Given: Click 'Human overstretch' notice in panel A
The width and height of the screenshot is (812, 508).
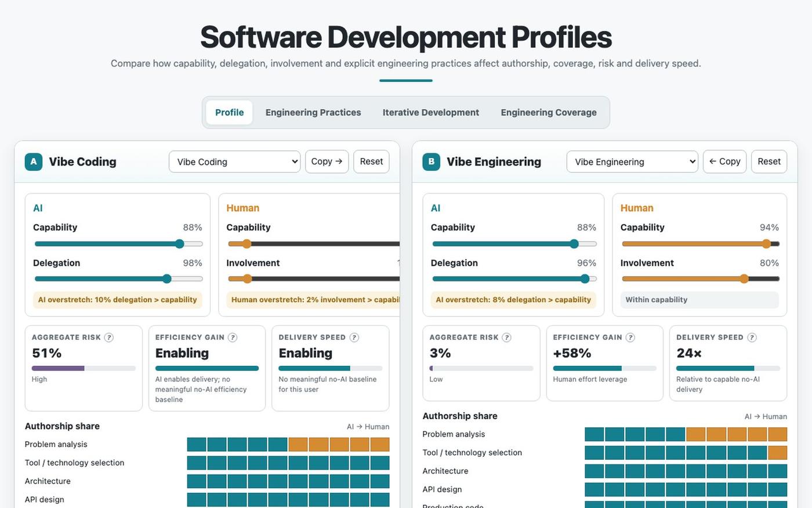Looking at the screenshot, I should click(313, 300).
